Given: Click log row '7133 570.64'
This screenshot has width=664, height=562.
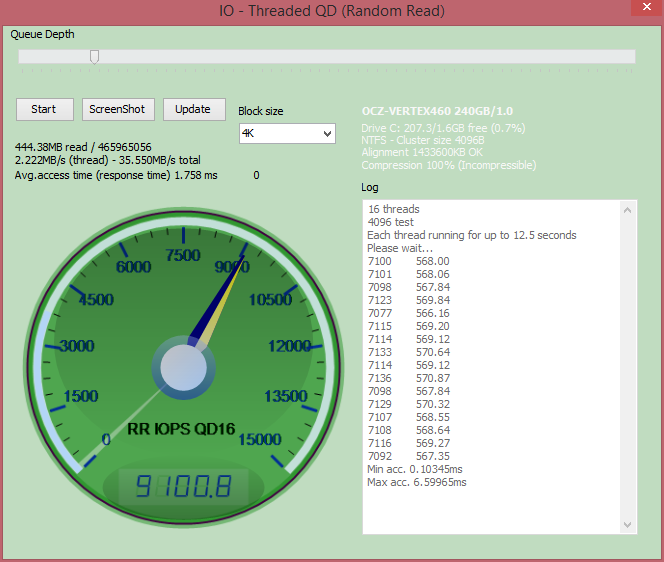Looking at the screenshot, I should pyautogui.click(x=408, y=352).
